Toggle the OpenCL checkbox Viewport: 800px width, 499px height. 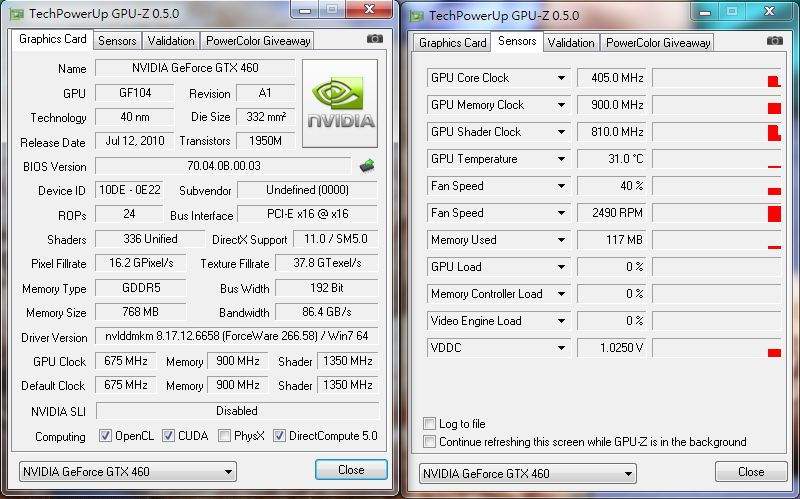point(105,436)
